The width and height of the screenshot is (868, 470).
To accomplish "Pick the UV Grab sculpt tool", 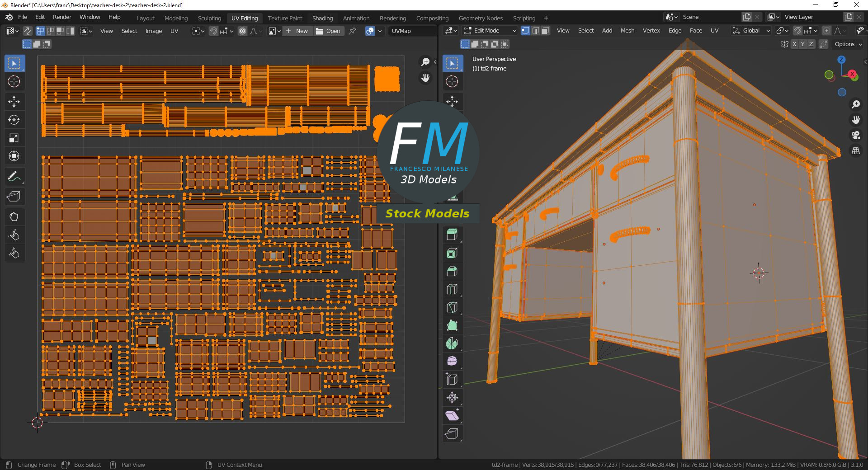I will pos(14,217).
